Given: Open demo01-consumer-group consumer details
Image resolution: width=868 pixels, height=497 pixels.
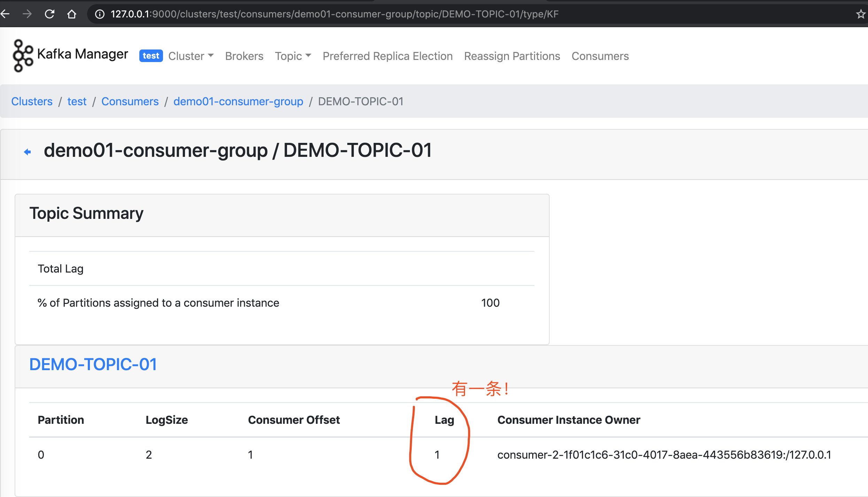Looking at the screenshot, I should tap(239, 101).
